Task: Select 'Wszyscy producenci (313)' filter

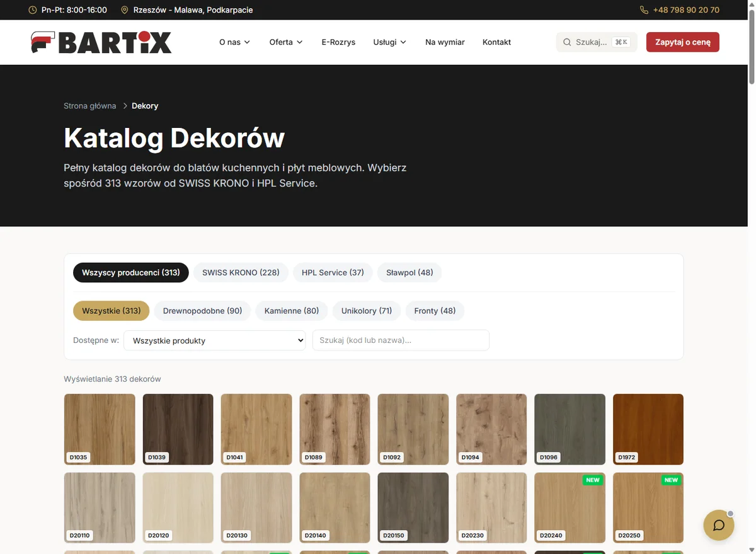Action: [x=131, y=272]
